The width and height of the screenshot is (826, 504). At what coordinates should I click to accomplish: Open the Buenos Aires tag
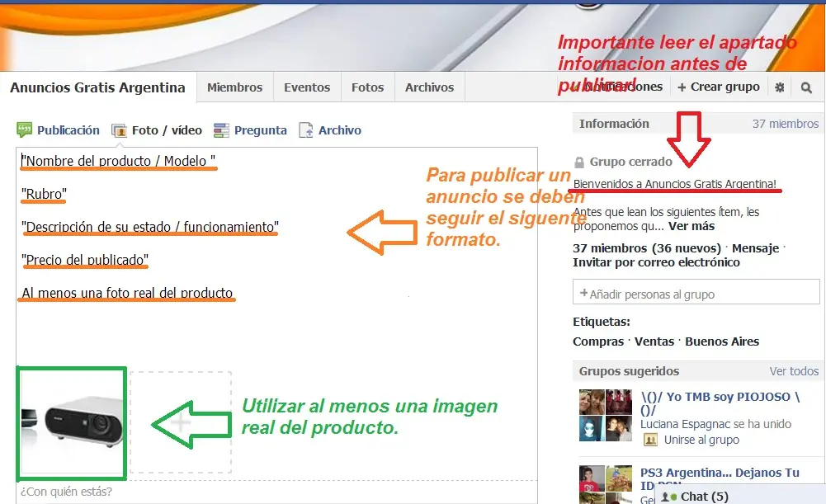[722, 341]
